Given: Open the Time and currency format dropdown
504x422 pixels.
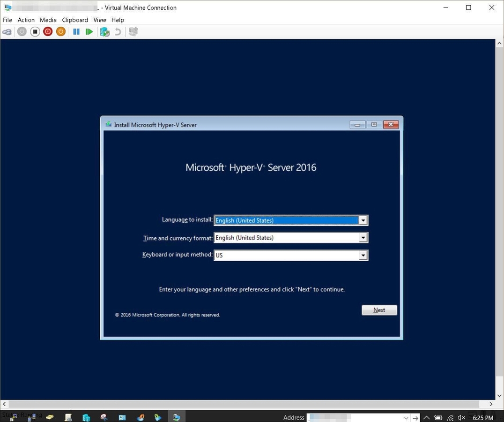Looking at the screenshot, I should point(363,238).
